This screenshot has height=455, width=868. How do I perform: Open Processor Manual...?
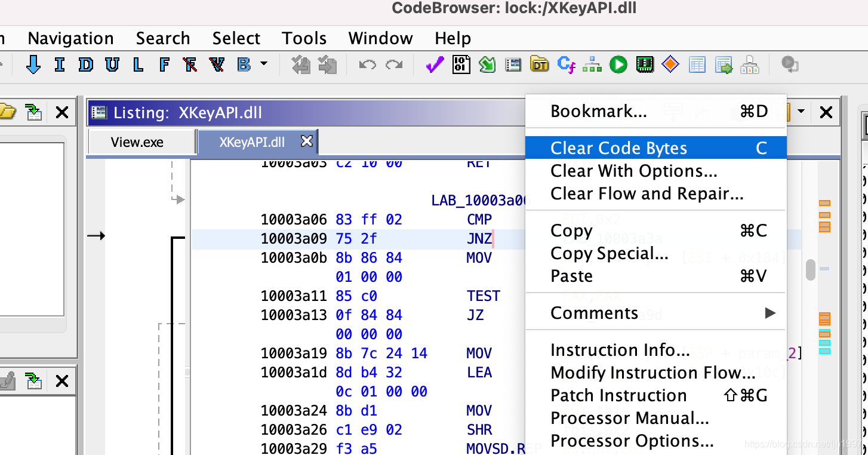click(x=656, y=418)
